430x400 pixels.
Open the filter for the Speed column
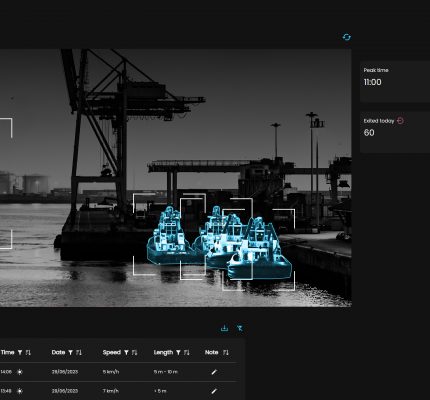coord(126,352)
